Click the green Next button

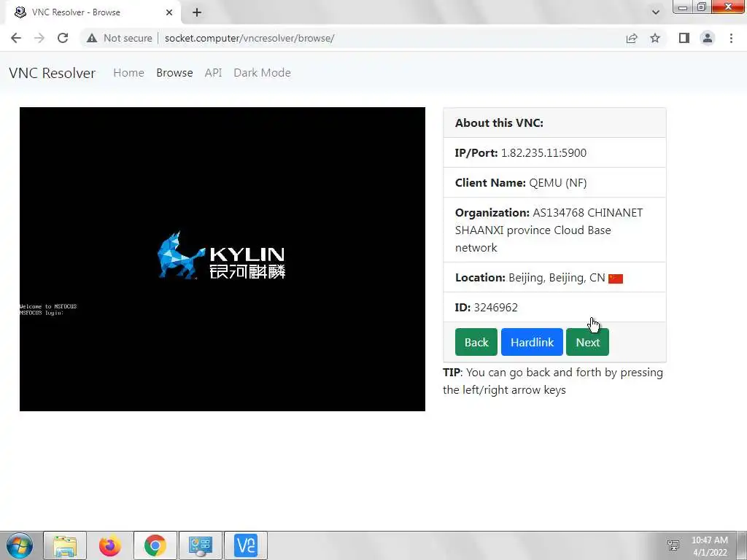pos(587,342)
